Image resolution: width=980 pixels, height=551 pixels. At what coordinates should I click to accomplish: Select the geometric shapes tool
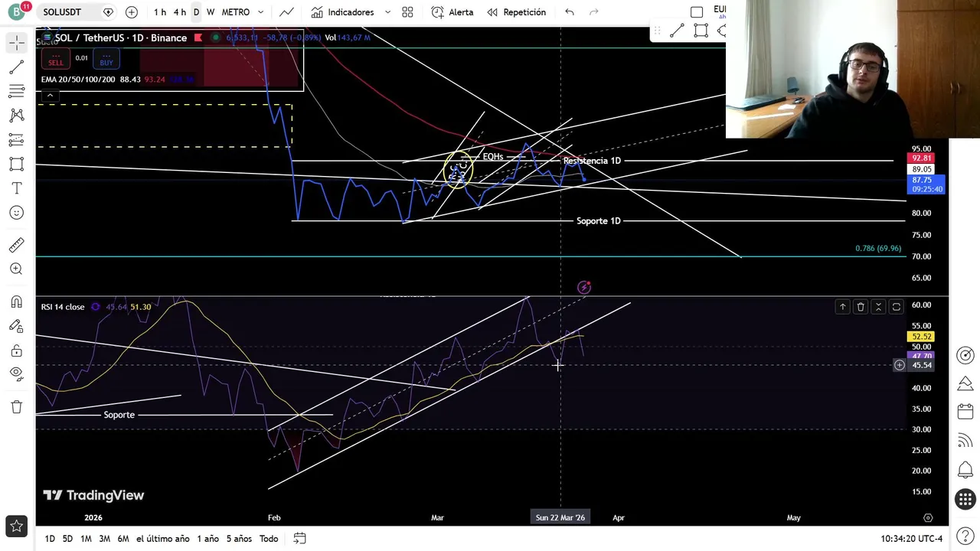[x=16, y=164]
